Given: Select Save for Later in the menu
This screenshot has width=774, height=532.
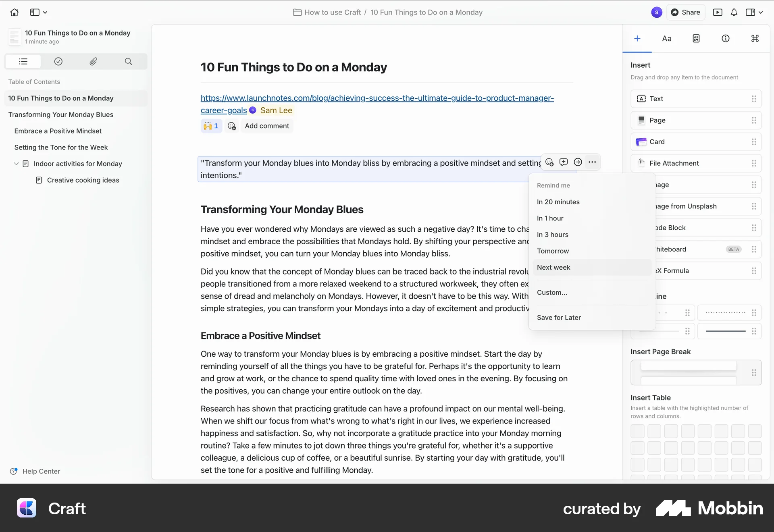Looking at the screenshot, I should click(559, 318).
